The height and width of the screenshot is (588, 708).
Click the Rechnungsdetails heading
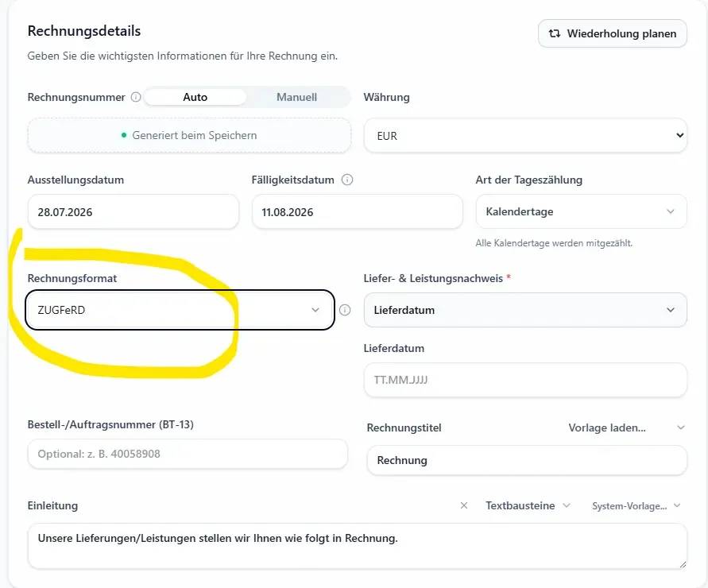coord(84,31)
